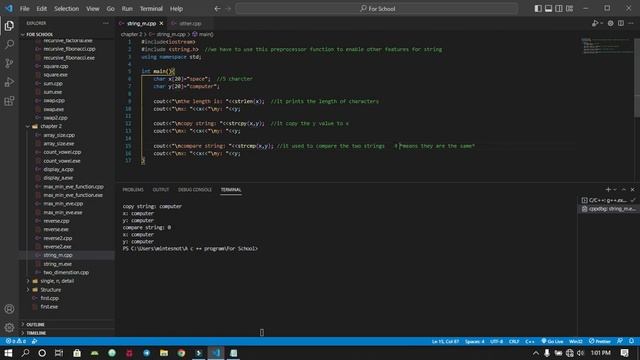
Task: Click the CRLF end of line setting
Action: coord(514,341)
